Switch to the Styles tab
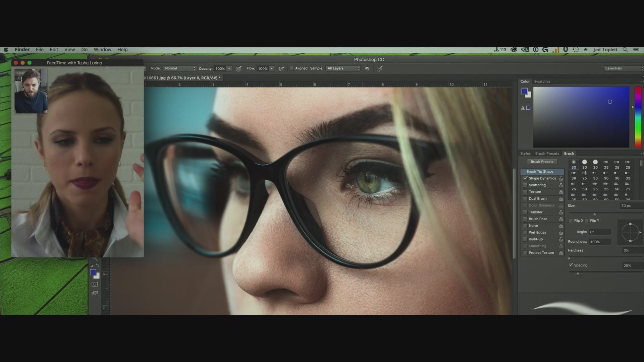 (525, 154)
